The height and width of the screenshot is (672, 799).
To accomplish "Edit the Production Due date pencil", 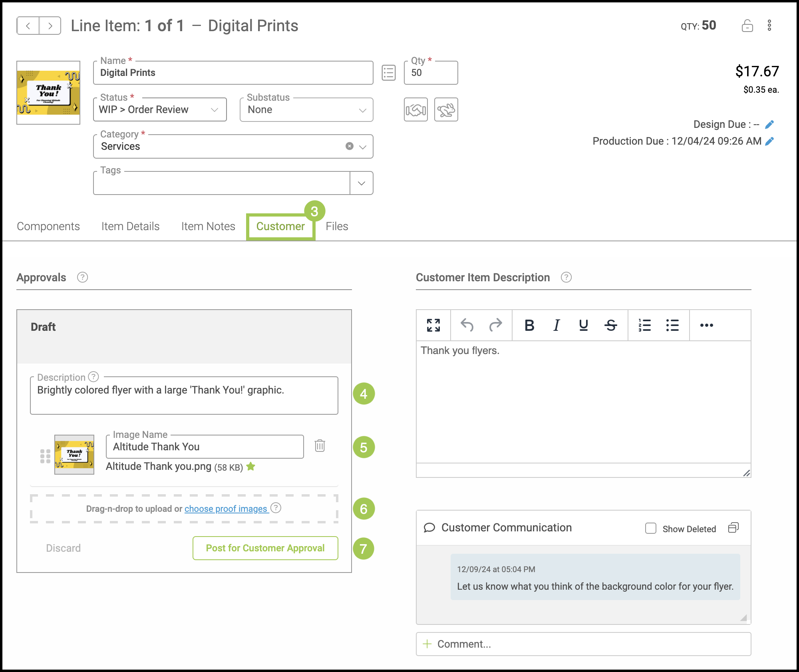I will pos(769,141).
